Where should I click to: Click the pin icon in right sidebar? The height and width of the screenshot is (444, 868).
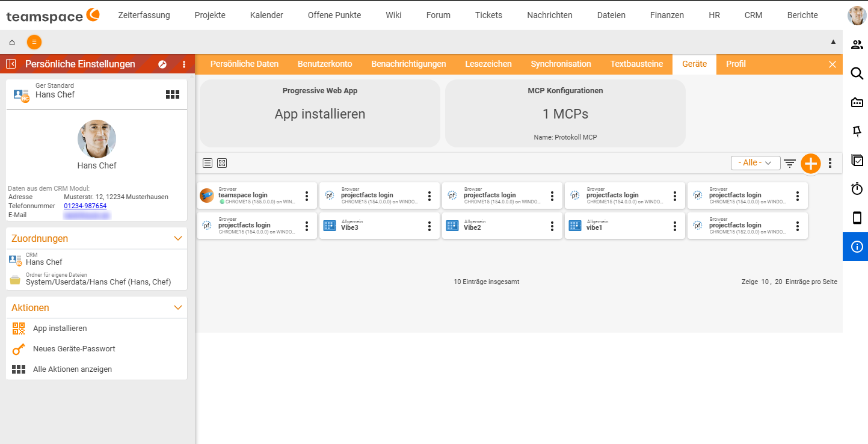(857, 131)
